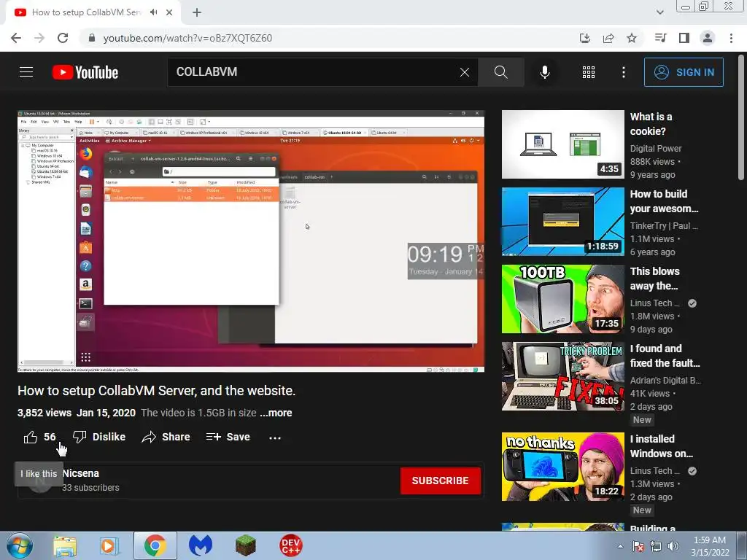This screenshot has height=560, width=747.
Task: Go back with the browser back arrow
Action: point(16,38)
